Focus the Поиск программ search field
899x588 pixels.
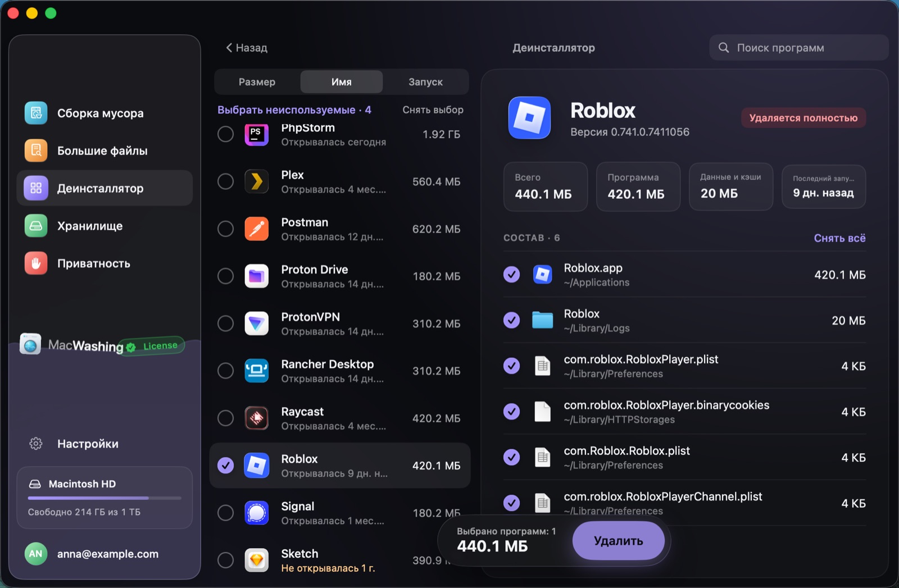(798, 48)
